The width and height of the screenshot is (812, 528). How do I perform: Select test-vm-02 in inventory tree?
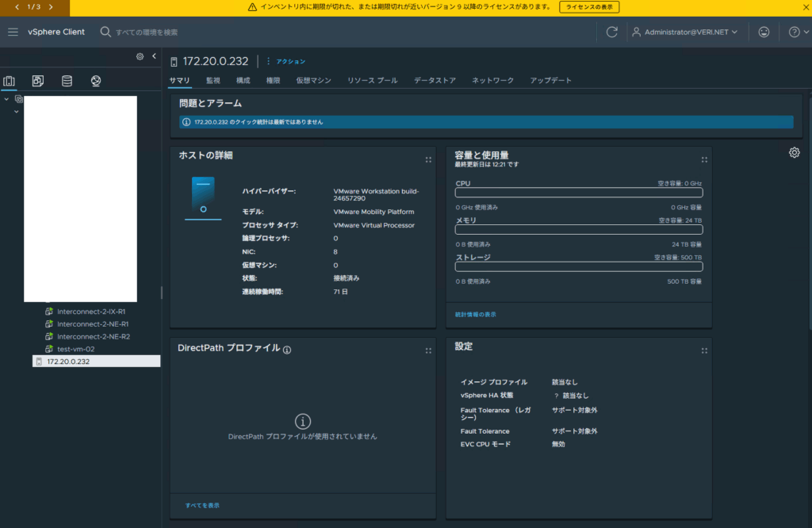[x=75, y=349]
